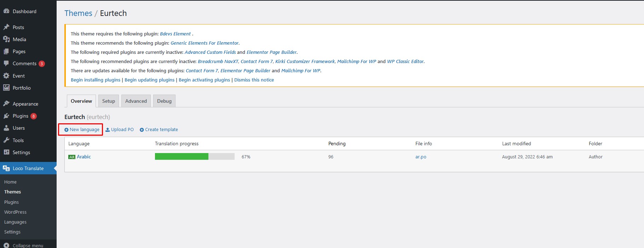Sort by the Folder column header

coord(596,143)
